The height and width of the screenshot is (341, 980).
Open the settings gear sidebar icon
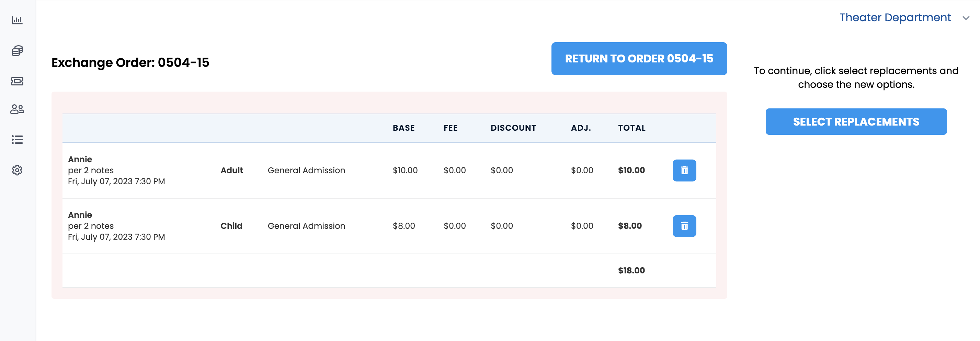[17, 170]
